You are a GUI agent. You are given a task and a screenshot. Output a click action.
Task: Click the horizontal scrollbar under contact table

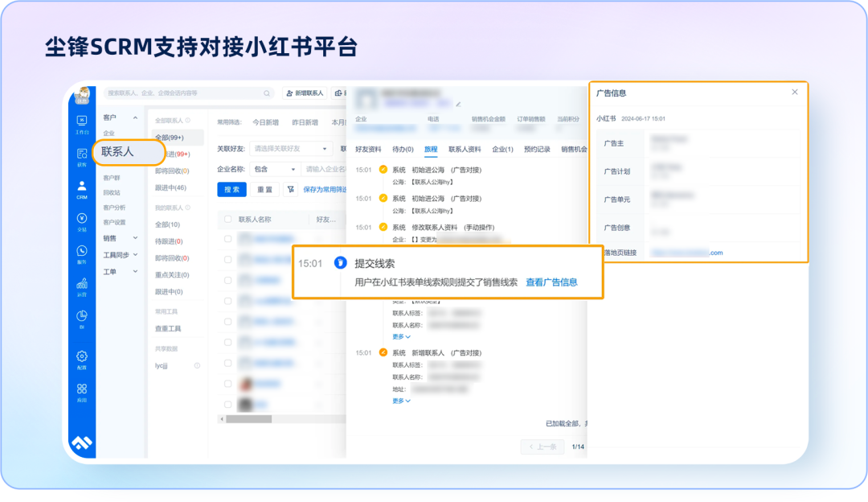pos(248,419)
